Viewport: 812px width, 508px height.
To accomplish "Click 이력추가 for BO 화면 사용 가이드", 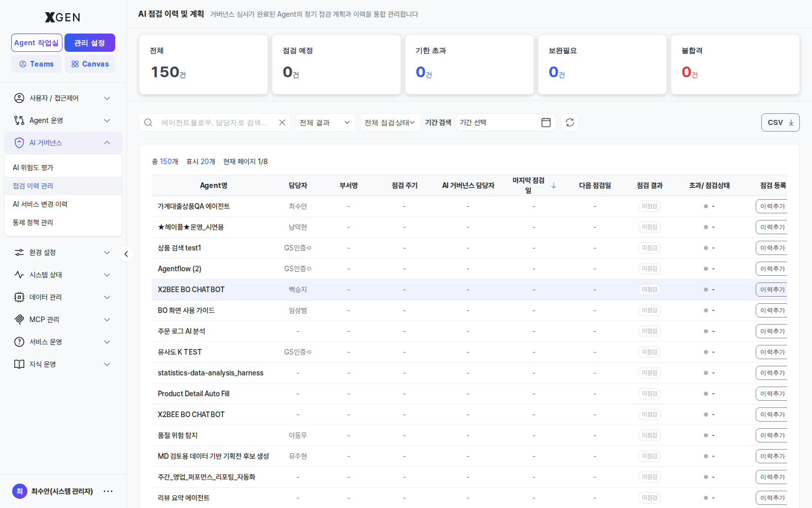I will coord(772,310).
